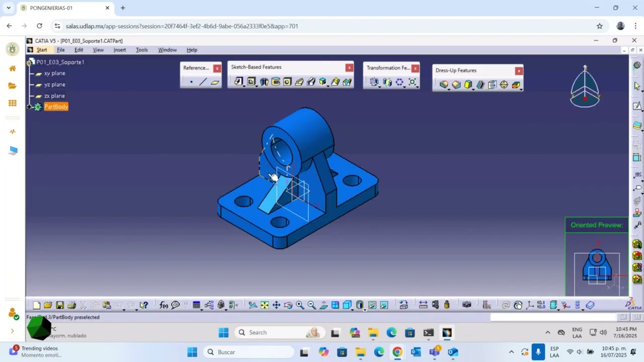The height and width of the screenshot is (362, 644).
Task: Click the Normal View icon
Action: pyautogui.click(x=324, y=305)
